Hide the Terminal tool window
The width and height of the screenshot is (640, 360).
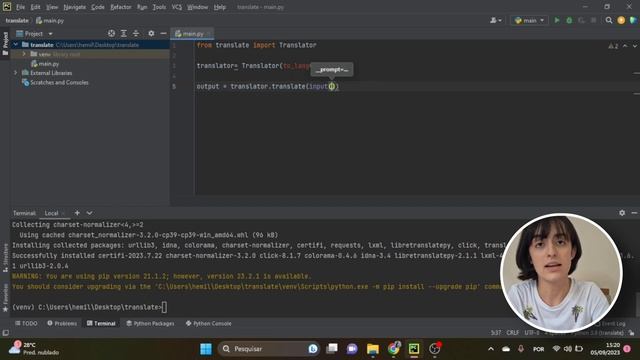point(634,213)
